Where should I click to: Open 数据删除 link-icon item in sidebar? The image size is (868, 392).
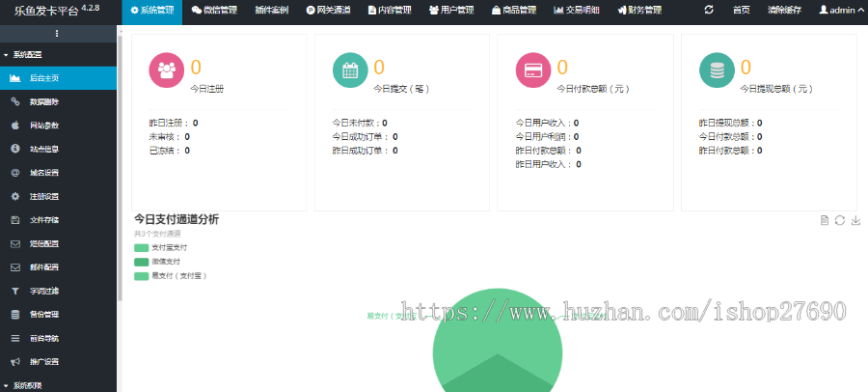(x=58, y=102)
